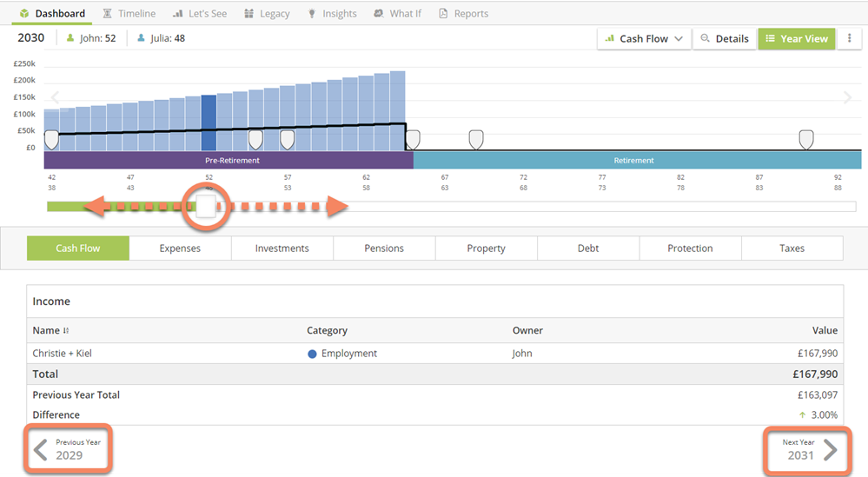868x477 pixels.
Task: Click the event marker near age 90
Action: point(806,140)
